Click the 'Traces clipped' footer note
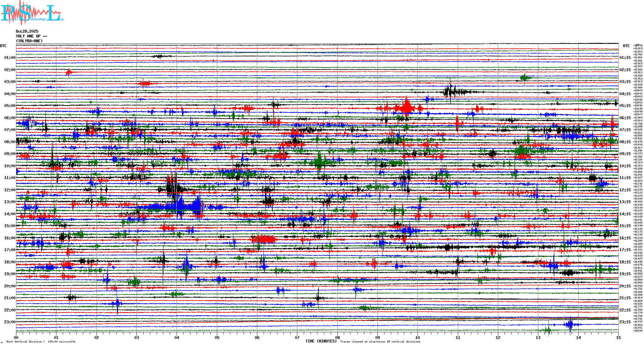The width and height of the screenshot is (644, 346). [380, 342]
